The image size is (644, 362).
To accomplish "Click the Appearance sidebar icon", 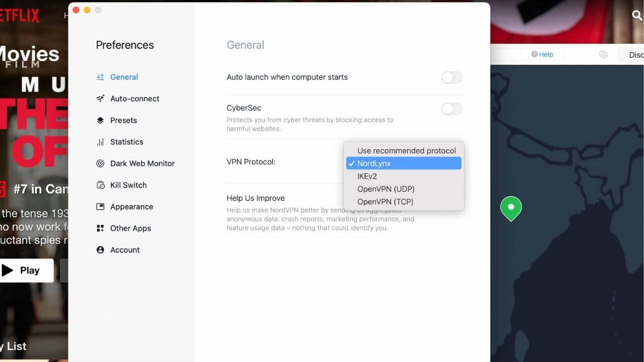I will 100,207.
